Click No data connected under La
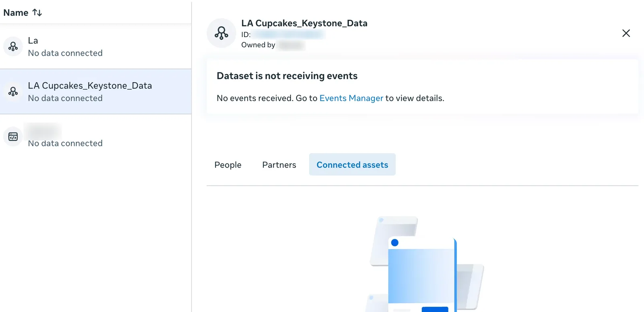Viewport: 644px width, 312px height. (65, 53)
